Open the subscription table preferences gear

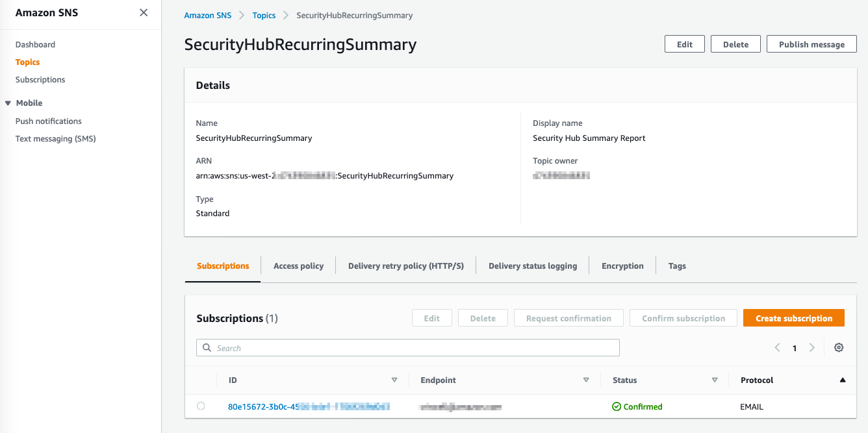click(839, 347)
